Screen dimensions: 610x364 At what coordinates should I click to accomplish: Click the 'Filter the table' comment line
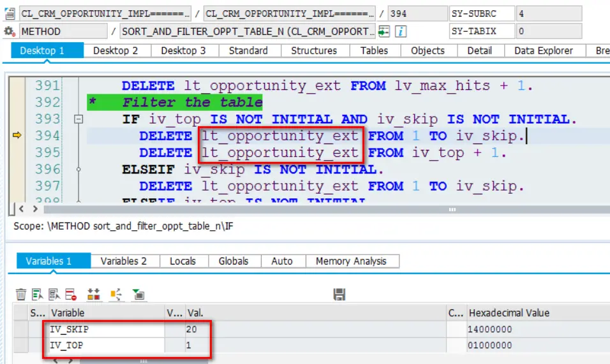click(x=175, y=102)
